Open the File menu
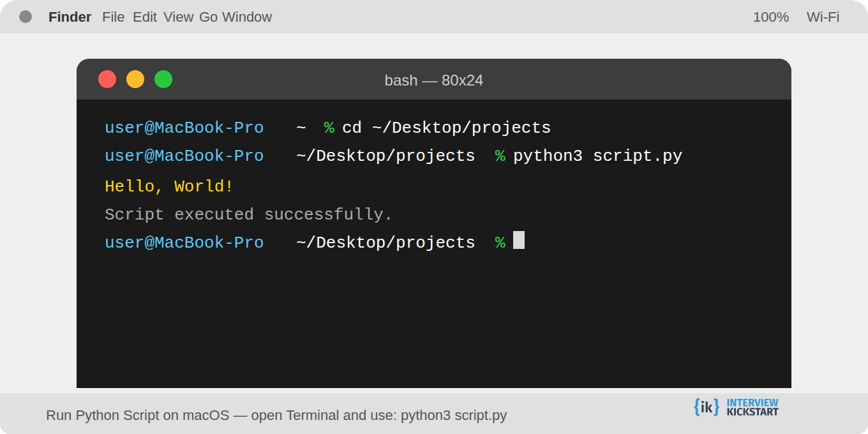868x434 pixels. [114, 17]
